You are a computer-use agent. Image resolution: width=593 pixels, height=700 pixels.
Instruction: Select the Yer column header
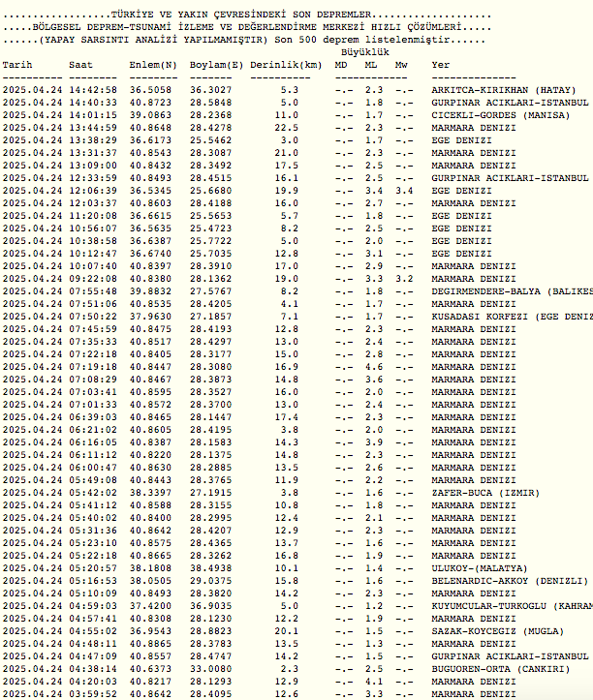[x=441, y=64]
